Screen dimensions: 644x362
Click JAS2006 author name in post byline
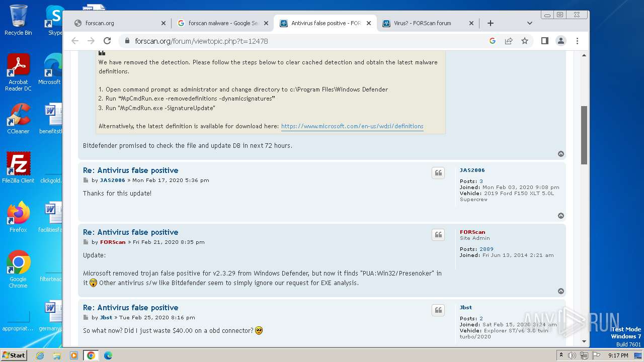click(112, 180)
